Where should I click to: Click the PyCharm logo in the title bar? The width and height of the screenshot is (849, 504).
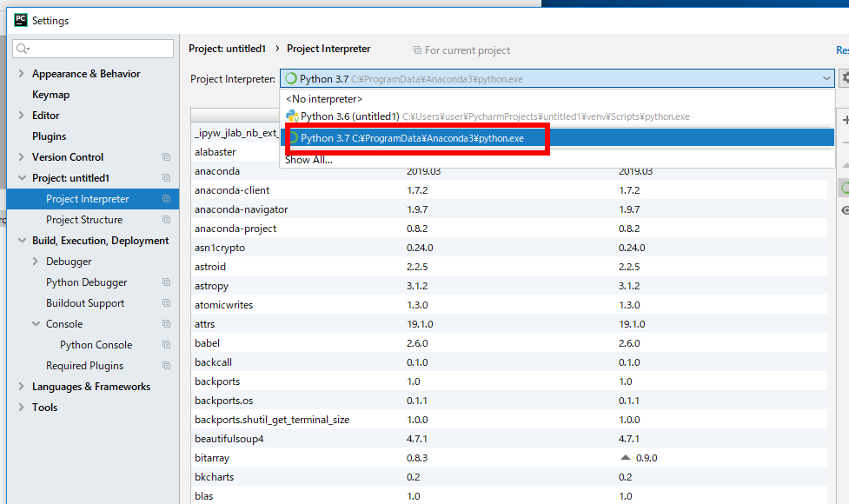coord(21,20)
